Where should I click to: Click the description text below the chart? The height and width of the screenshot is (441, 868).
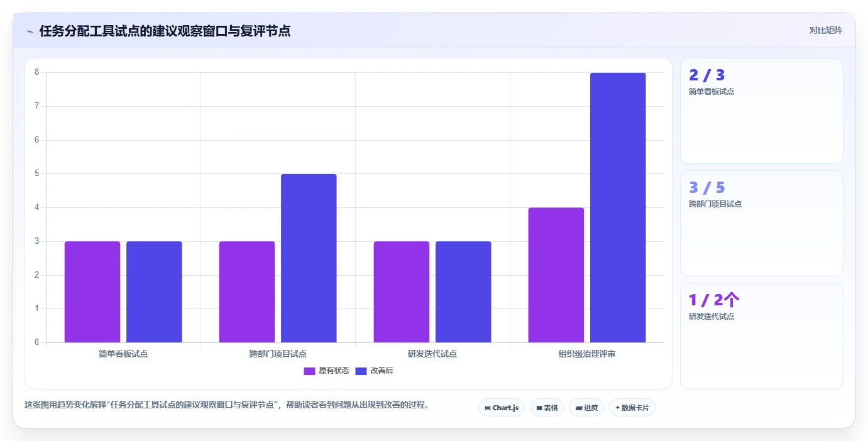(228, 405)
